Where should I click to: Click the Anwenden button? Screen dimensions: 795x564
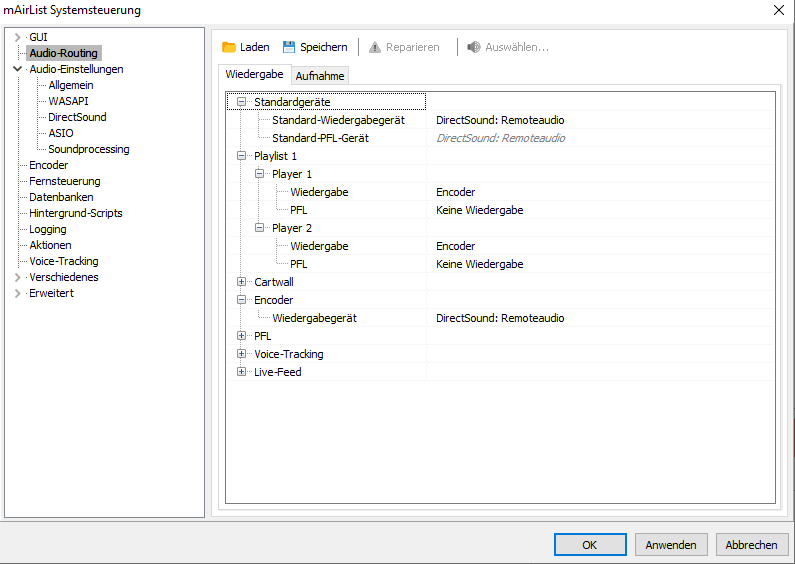pyautogui.click(x=671, y=545)
